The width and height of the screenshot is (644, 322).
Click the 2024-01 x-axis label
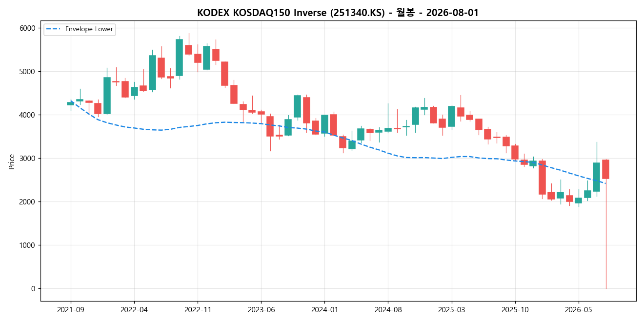click(x=324, y=309)
